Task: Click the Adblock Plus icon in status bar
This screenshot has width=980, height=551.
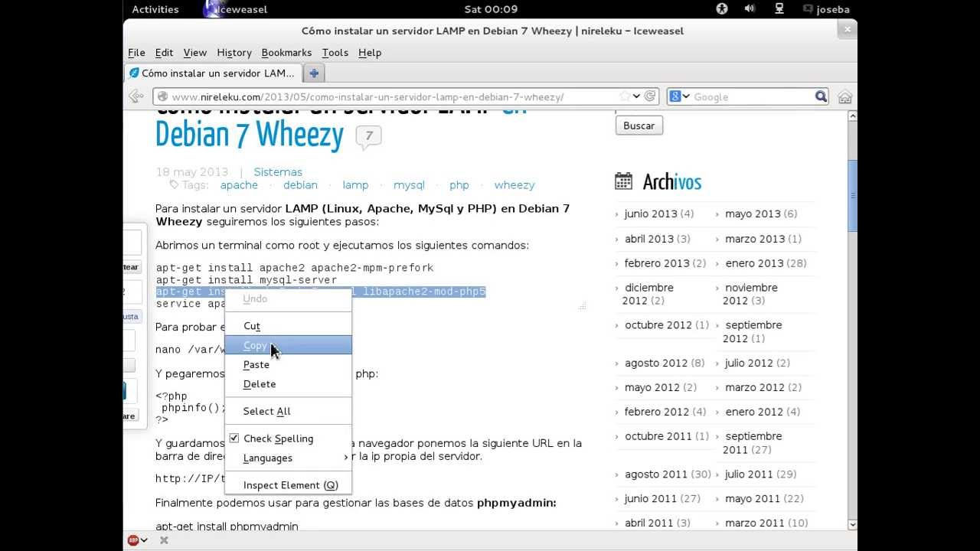Action: pos(133,540)
